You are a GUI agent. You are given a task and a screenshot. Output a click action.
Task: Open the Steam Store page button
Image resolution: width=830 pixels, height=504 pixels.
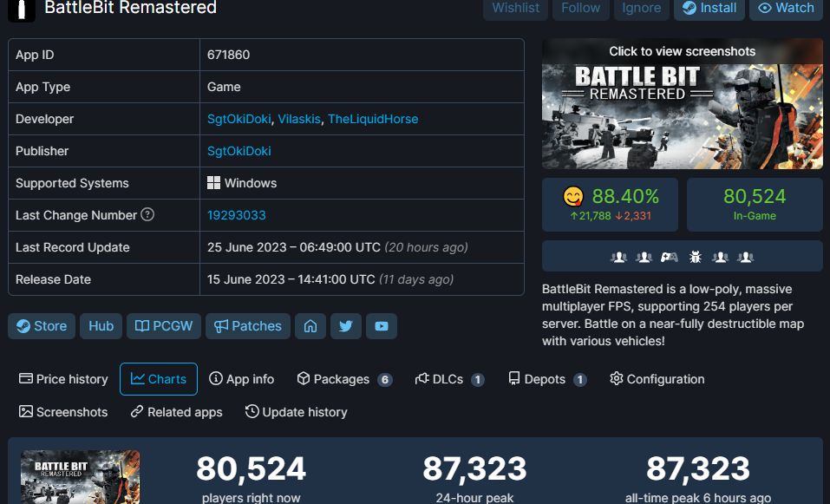pos(42,326)
